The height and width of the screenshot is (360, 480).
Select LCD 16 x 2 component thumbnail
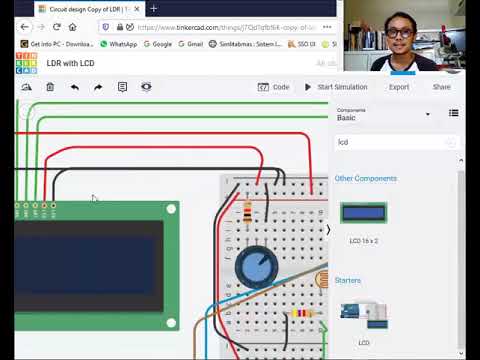(x=364, y=213)
